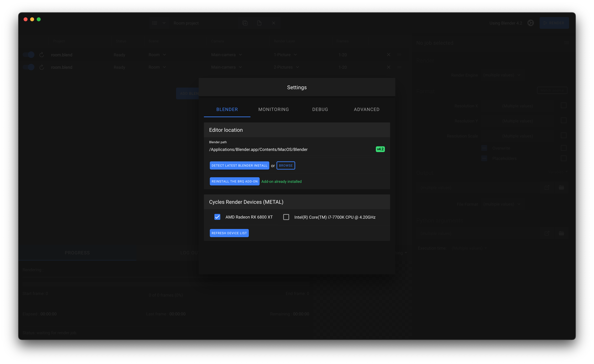
Task: Open the Advanced settings tab
Action: (x=366, y=109)
